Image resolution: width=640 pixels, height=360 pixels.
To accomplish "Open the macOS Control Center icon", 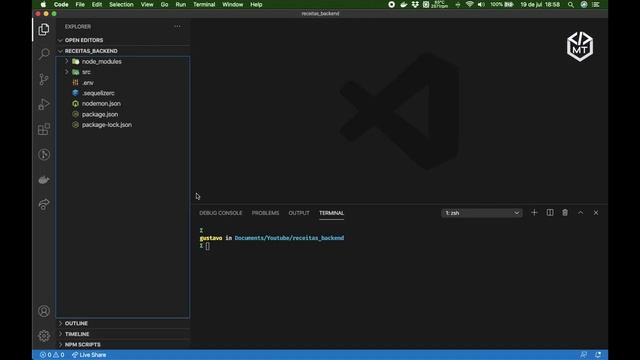I will click(x=596, y=4).
